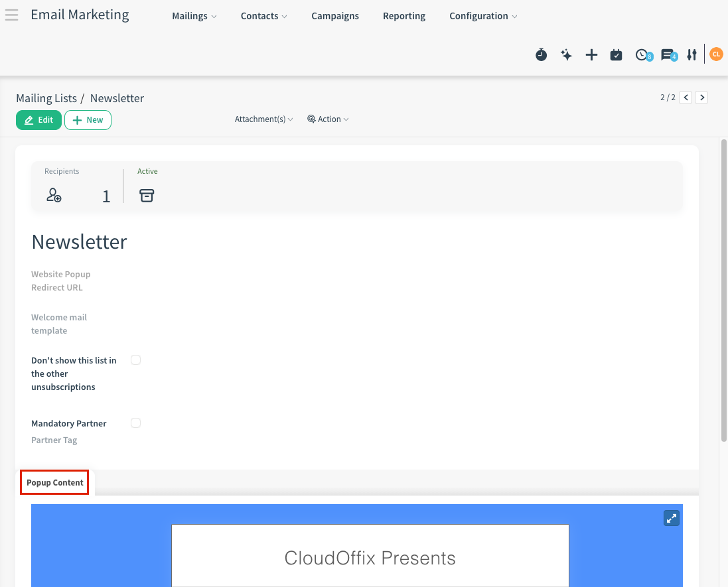This screenshot has height=587, width=728.
Task: Click the Active status label
Action: pyautogui.click(x=147, y=171)
